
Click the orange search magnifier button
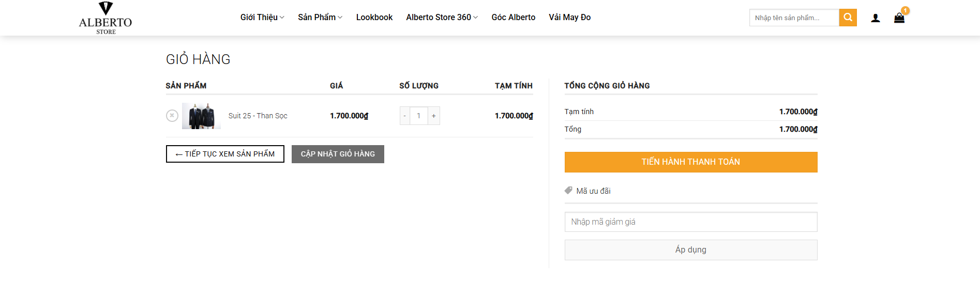click(848, 18)
